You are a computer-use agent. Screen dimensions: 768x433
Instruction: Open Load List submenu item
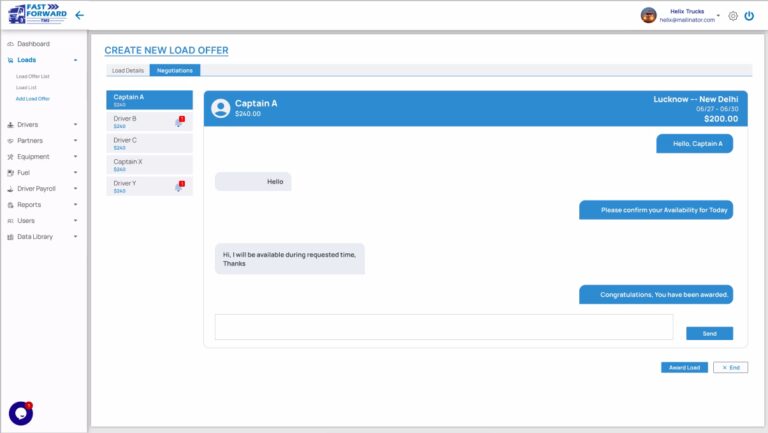click(26, 88)
